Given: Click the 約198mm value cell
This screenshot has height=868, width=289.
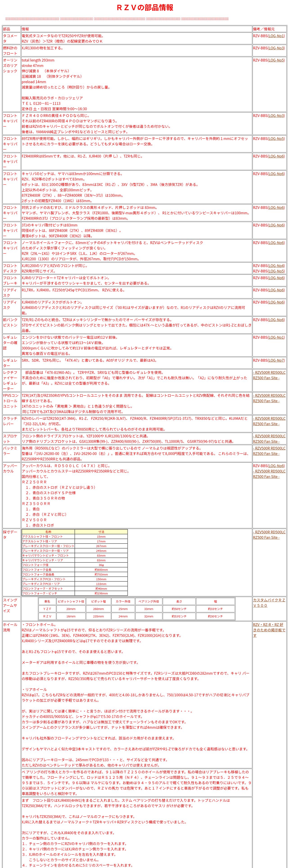Looking at the screenshot, I should tap(101, 593).
